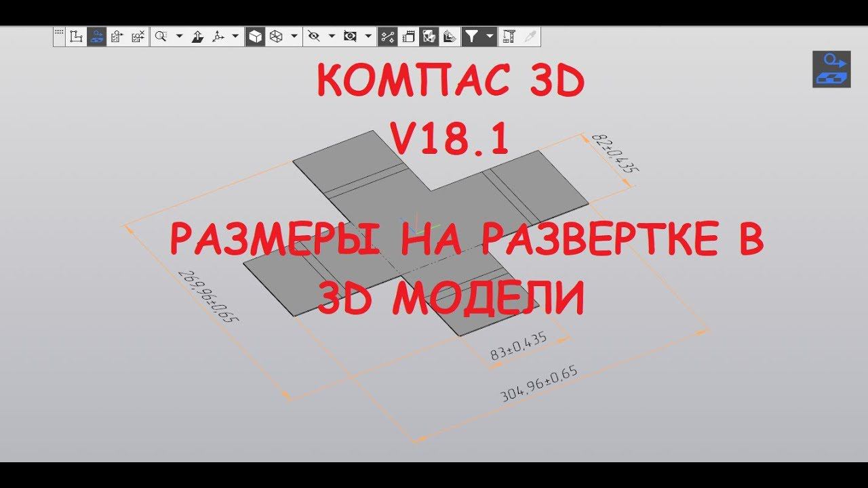
Task: Expand the display mode dropdown arrow
Action: pos(294,37)
